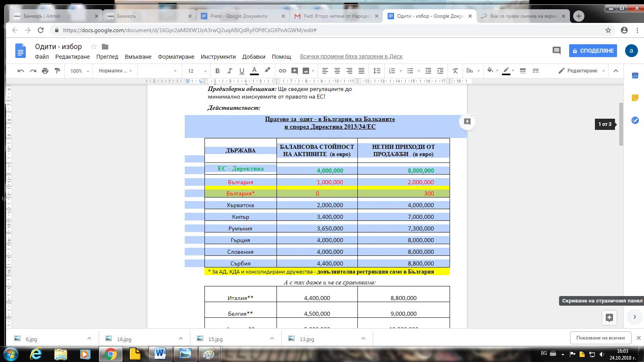Star the document 'Одити - избор'
This screenshot has height=362, width=644.
94,47
